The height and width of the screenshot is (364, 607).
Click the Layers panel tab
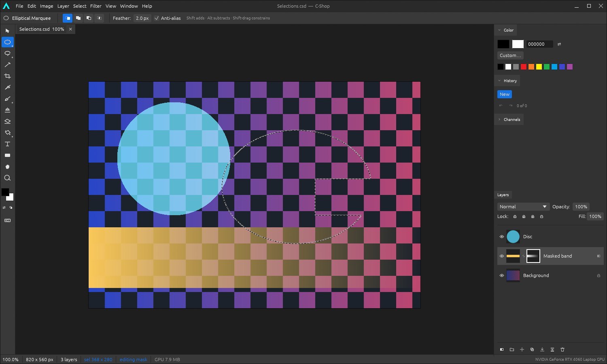pyautogui.click(x=503, y=195)
